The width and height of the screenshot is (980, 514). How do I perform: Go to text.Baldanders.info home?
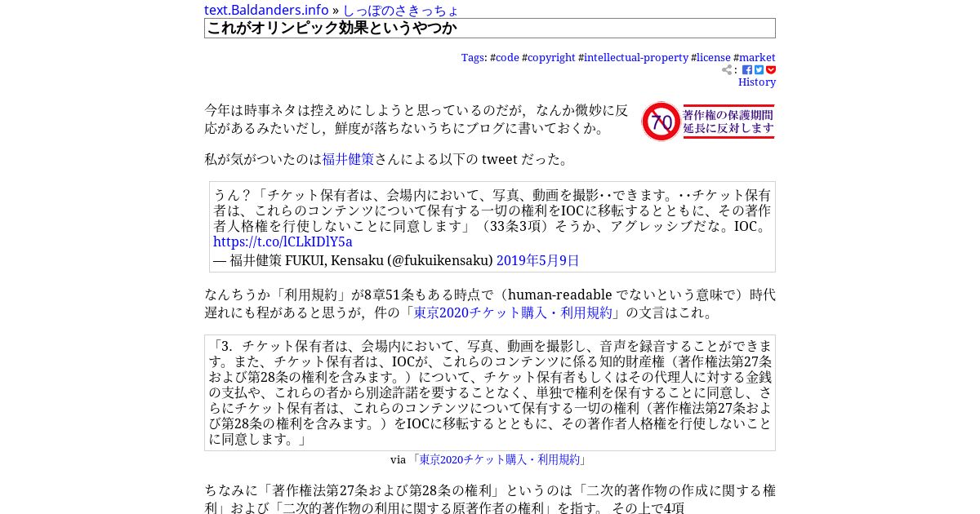[266, 10]
